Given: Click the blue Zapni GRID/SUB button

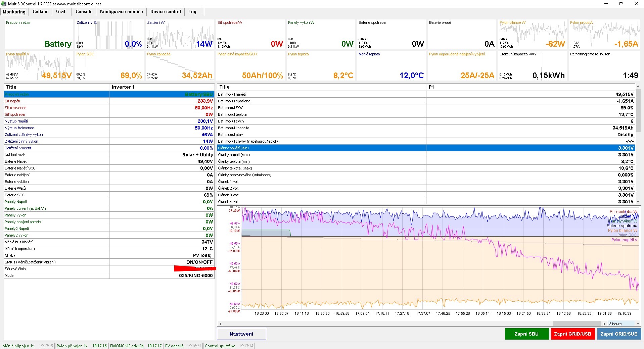Looking at the screenshot, I should pyautogui.click(x=619, y=334).
